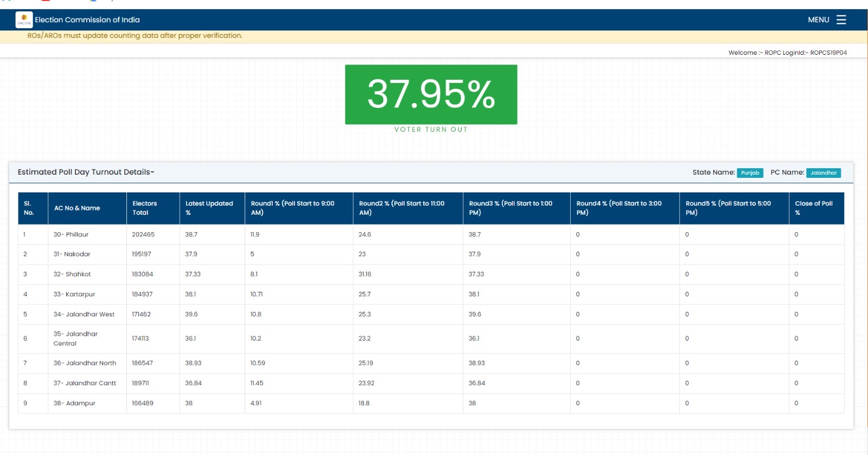Click electors total 189711

141,383
